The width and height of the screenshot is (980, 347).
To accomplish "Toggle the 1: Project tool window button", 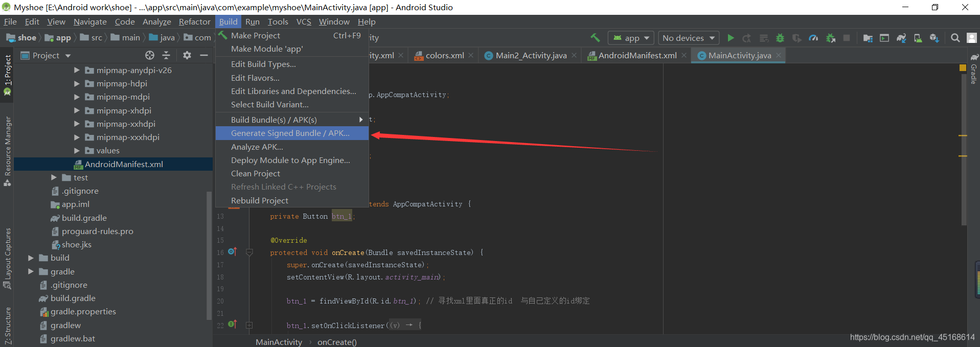I will point(7,75).
